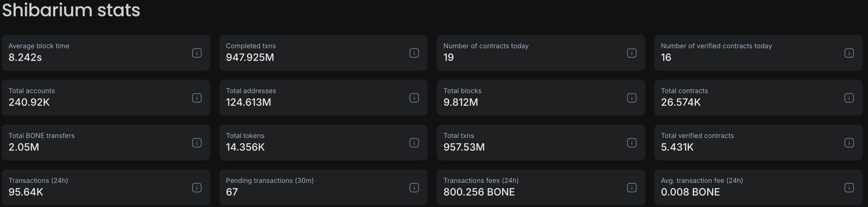Click the info icon on Total BONE transfers

coord(197,143)
